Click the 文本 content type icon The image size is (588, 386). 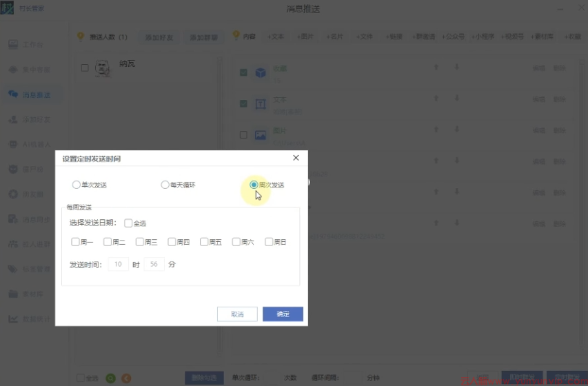tap(261, 104)
